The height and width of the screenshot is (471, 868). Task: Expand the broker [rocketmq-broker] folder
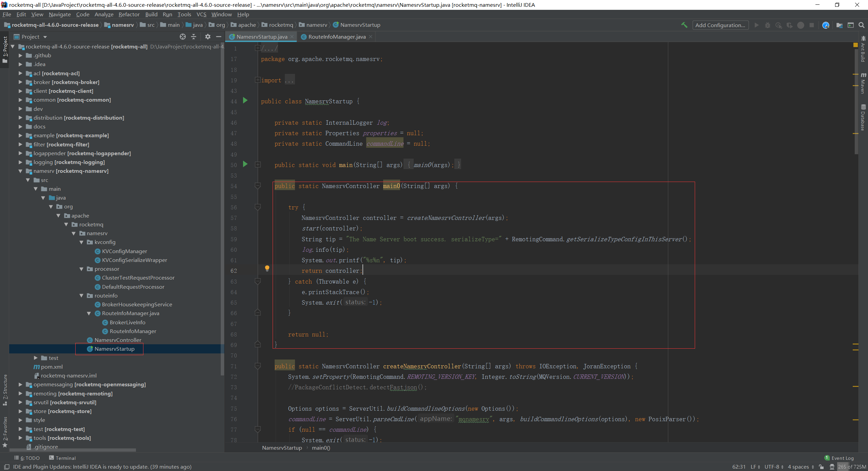20,82
